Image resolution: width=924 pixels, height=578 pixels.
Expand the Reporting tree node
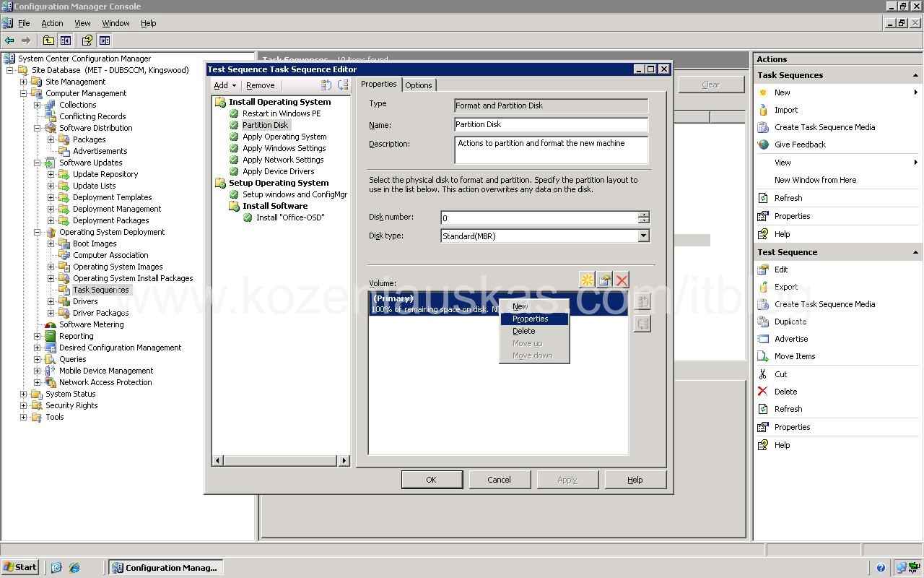pyautogui.click(x=37, y=336)
